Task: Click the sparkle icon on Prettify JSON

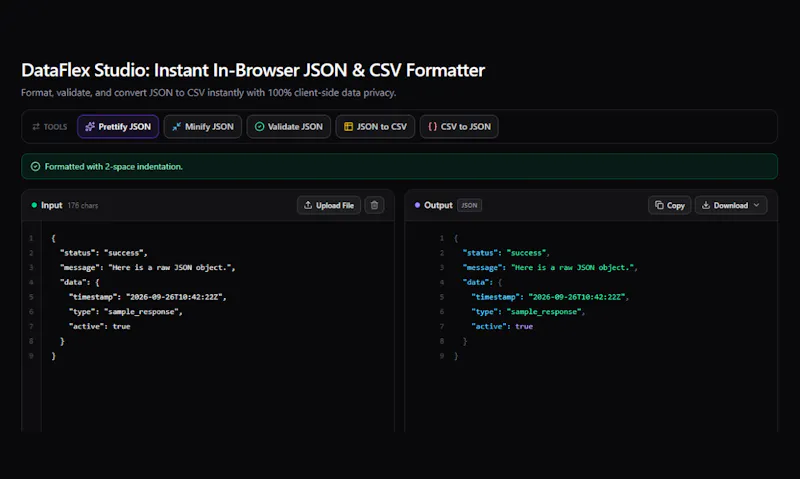Action: pyautogui.click(x=90, y=127)
